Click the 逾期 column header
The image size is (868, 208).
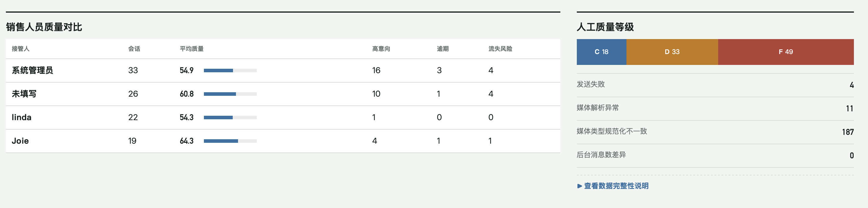coord(443,49)
